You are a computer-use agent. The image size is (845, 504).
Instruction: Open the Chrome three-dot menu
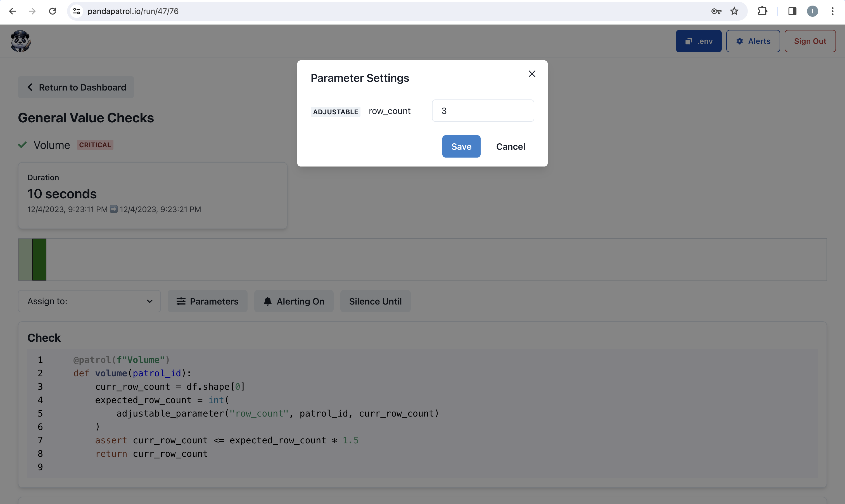pyautogui.click(x=832, y=11)
